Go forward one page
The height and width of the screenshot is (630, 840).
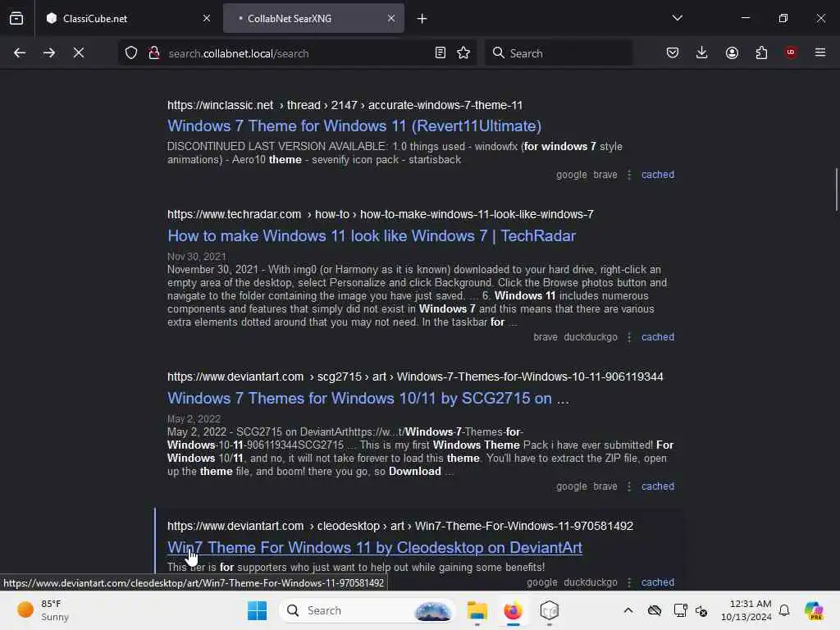[x=48, y=52]
